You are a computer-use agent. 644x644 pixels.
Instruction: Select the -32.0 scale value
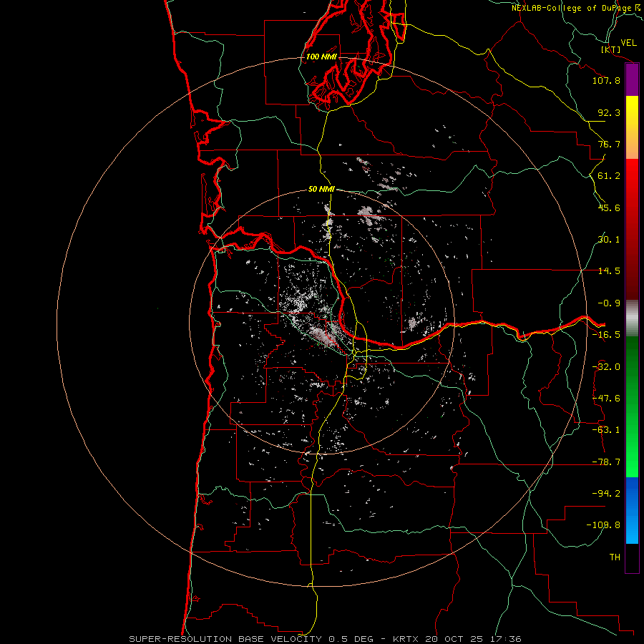pos(606,367)
